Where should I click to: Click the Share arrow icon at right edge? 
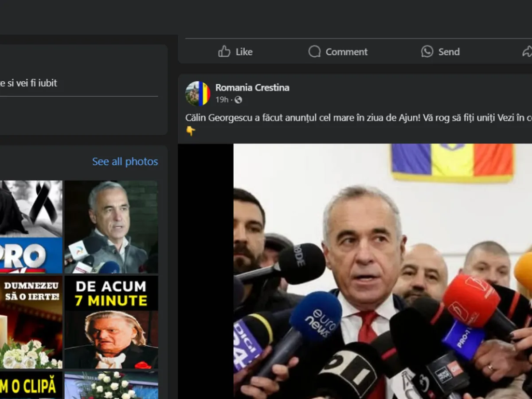tap(527, 51)
